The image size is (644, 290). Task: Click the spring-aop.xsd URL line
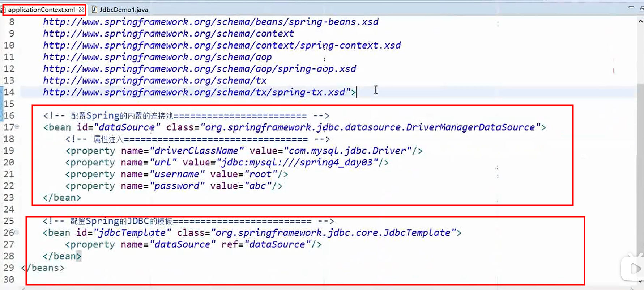coord(200,69)
